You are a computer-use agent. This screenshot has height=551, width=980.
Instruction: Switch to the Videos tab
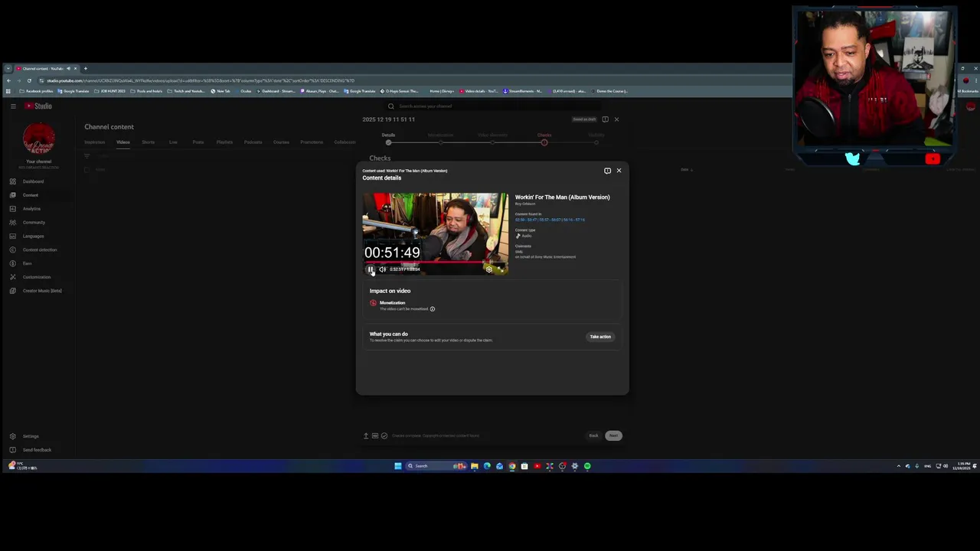click(x=123, y=142)
